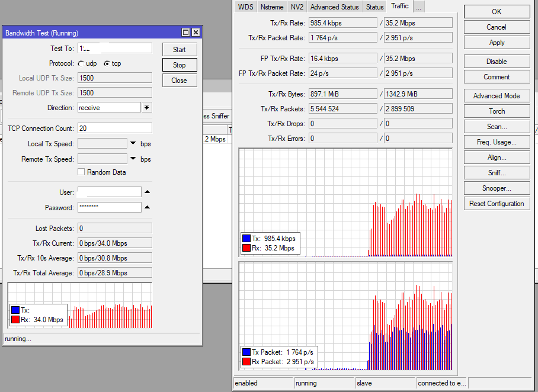Click the Tx/Rx 10s Average value

pyautogui.click(x=114, y=258)
